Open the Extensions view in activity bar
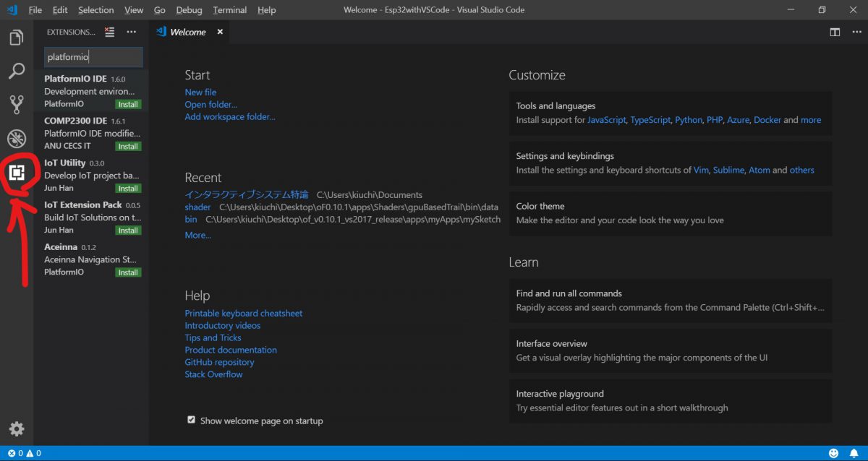This screenshot has width=868, height=461. pyautogui.click(x=16, y=173)
